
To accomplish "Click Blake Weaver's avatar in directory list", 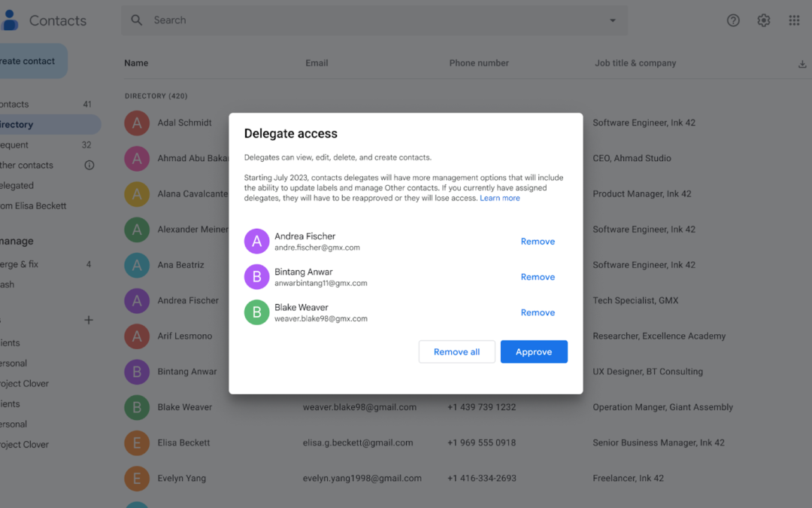I will point(137,407).
